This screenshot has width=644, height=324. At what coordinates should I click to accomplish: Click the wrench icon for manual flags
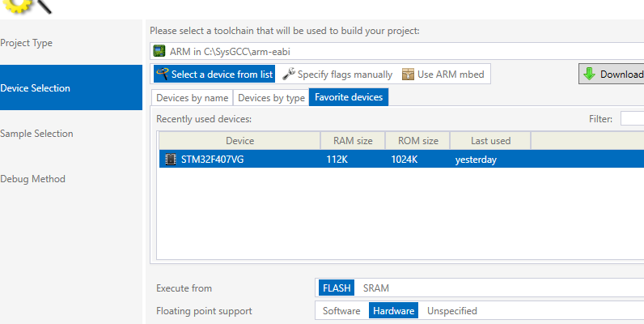[288, 74]
